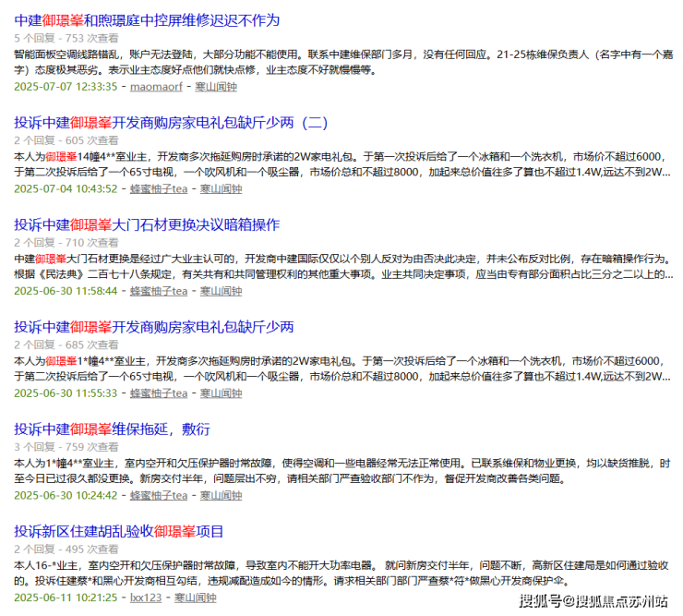683x616 pixels.
Task: Open the 685-view post '投诉中建御璟峯开发商购房家电礼包缺斤少两'
Action: pos(154,327)
